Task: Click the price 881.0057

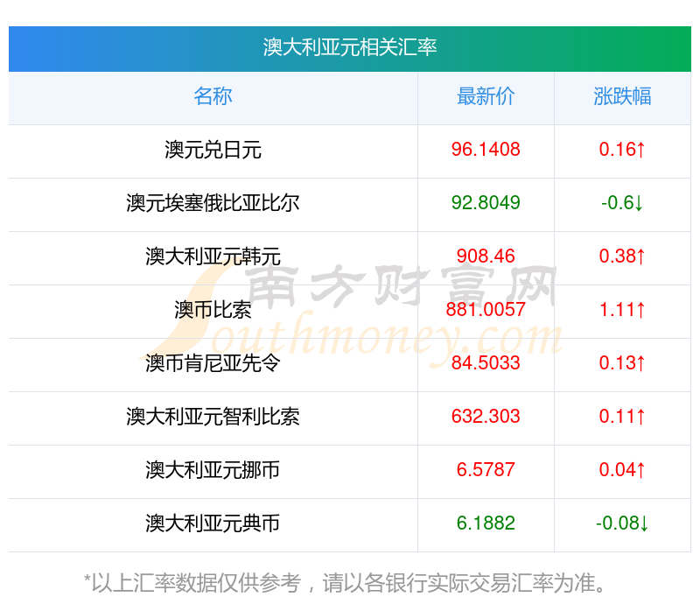Action: click(486, 310)
